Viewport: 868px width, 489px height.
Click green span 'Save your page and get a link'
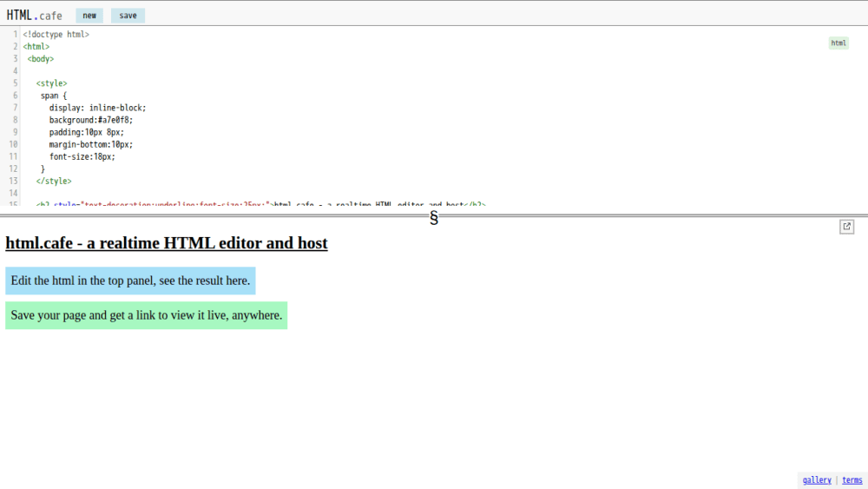[146, 315]
